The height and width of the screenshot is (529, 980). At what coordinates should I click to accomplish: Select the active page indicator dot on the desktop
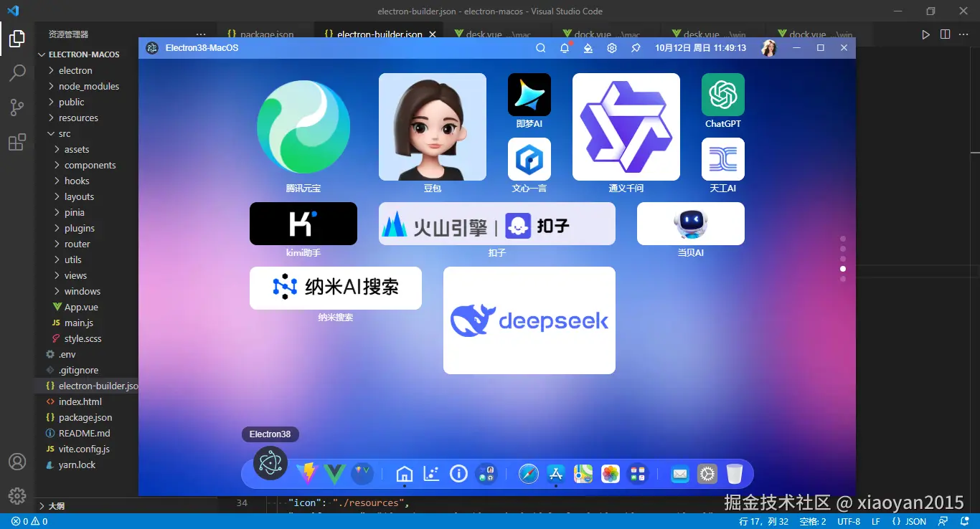coord(843,269)
